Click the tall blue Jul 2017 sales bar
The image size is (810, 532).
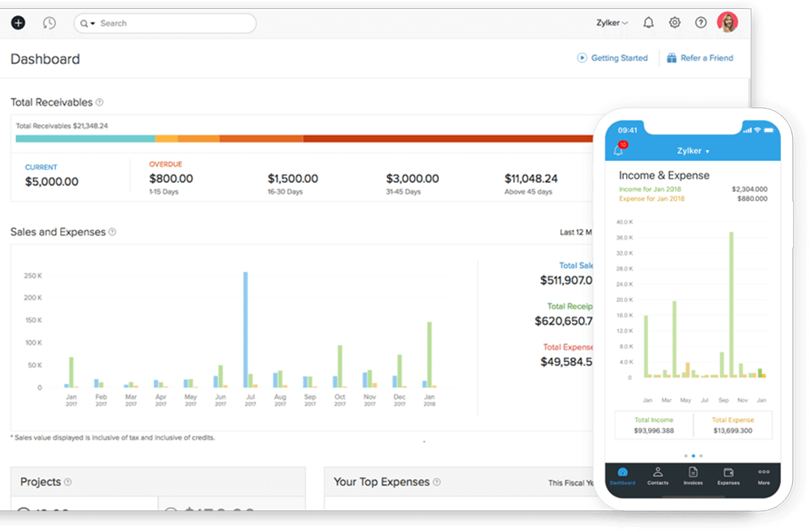(x=245, y=330)
